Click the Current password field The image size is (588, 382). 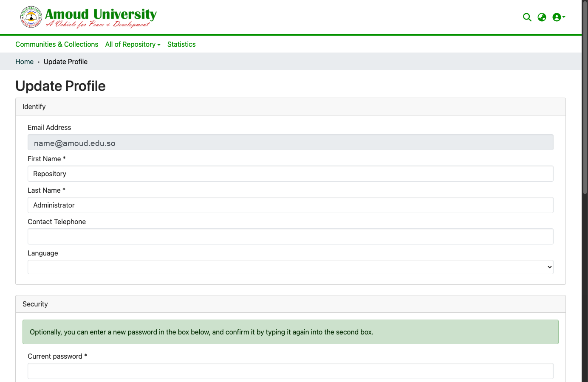(x=291, y=371)
